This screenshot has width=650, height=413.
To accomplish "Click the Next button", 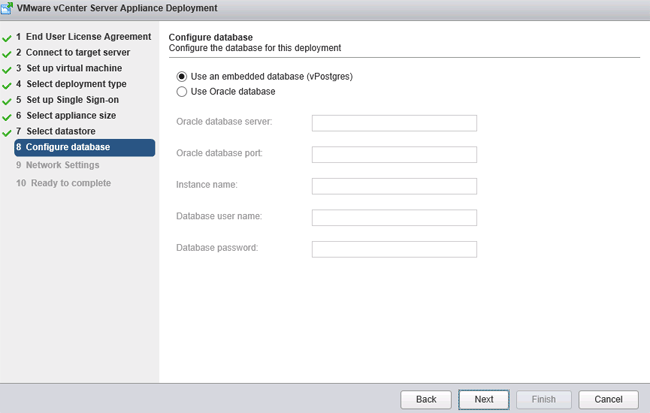I will point(484,399).
